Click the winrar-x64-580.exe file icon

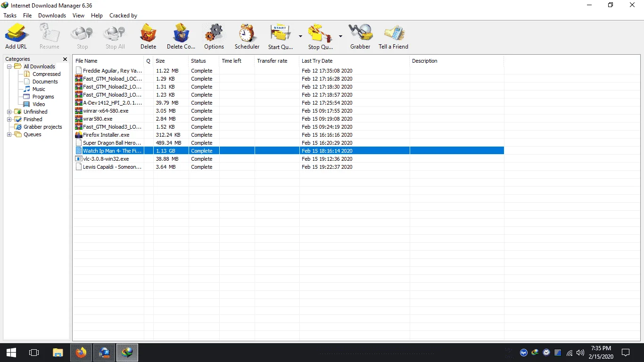coord(79,111)
